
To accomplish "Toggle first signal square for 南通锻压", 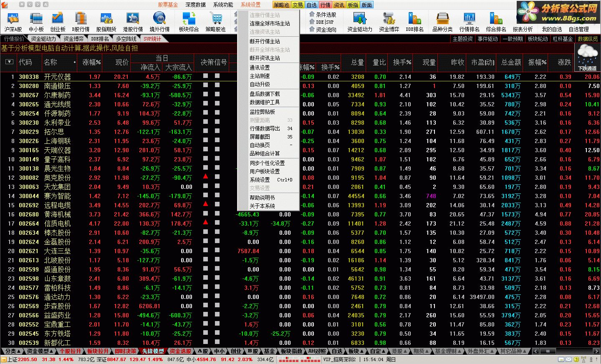I will [205, 85].
